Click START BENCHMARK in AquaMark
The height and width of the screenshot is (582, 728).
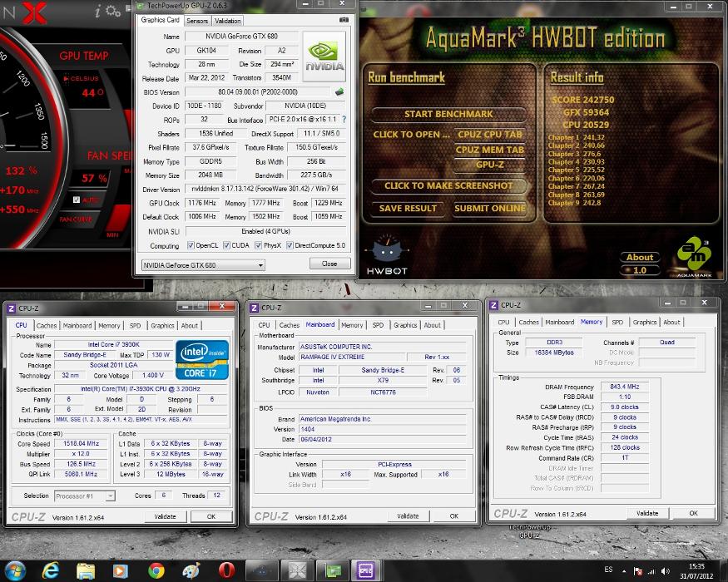448,114
